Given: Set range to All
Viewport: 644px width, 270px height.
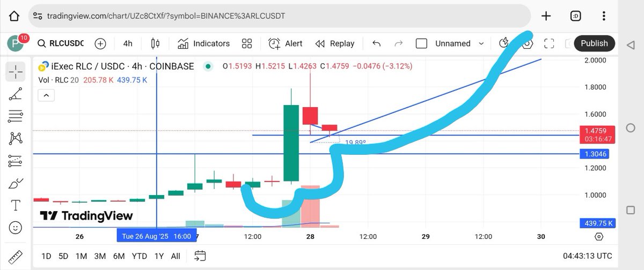Looking at the screenshot, I should pos(175,256).
